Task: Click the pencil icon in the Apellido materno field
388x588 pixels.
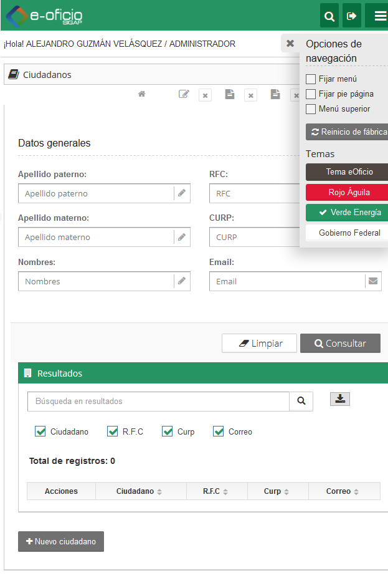Action: tap(182, 237)
